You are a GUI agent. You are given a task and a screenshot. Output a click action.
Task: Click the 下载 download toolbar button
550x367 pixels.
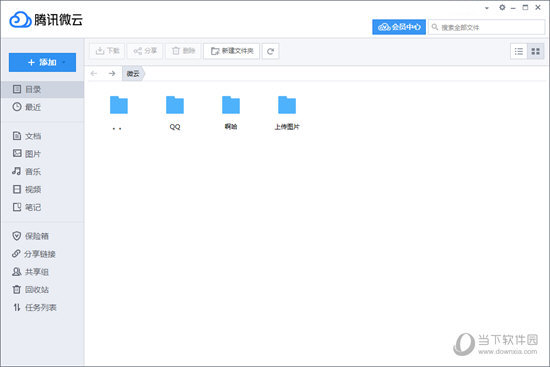click(107, 51)
